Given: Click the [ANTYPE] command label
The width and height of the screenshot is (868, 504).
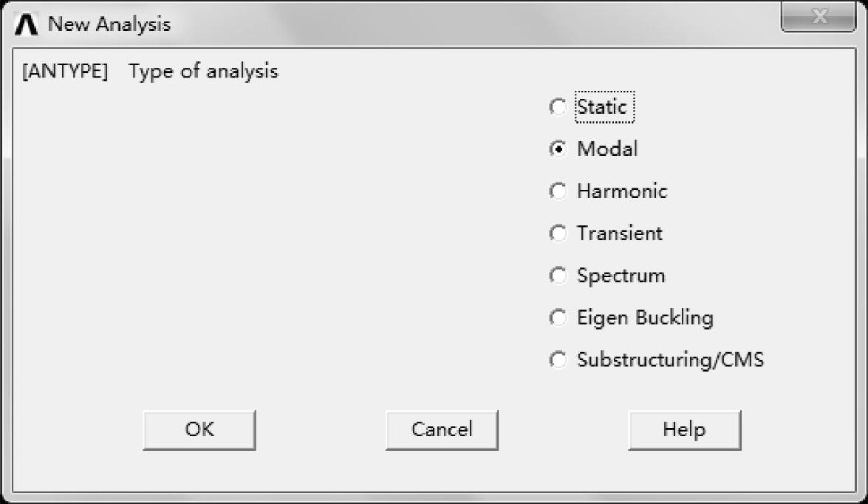Looking at the screenshot, I should point(65,72).
